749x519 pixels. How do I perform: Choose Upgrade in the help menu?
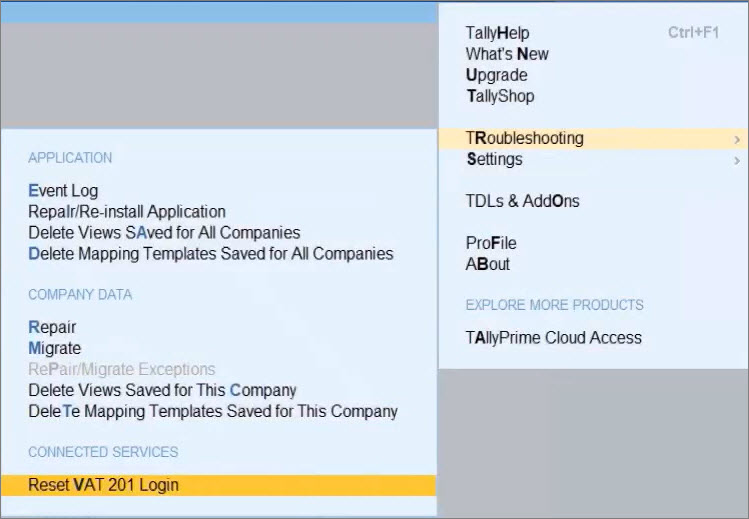point(497,75)
